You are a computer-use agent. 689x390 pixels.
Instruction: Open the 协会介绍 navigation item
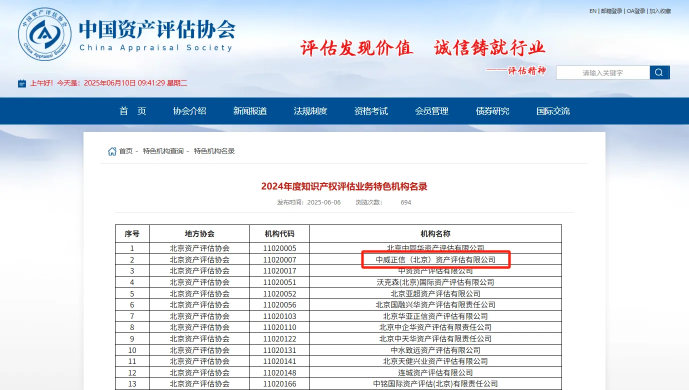189,111
